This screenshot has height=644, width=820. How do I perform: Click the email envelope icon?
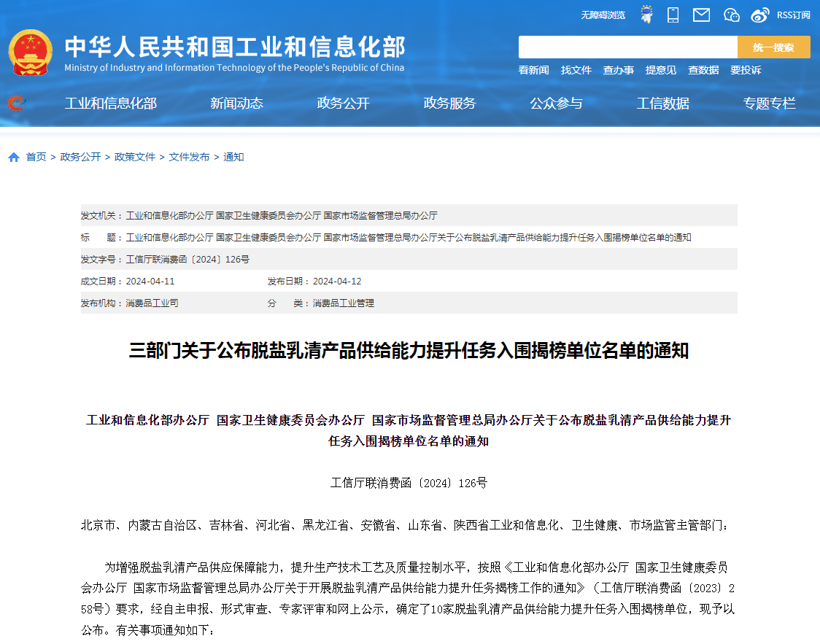(701, 15)
